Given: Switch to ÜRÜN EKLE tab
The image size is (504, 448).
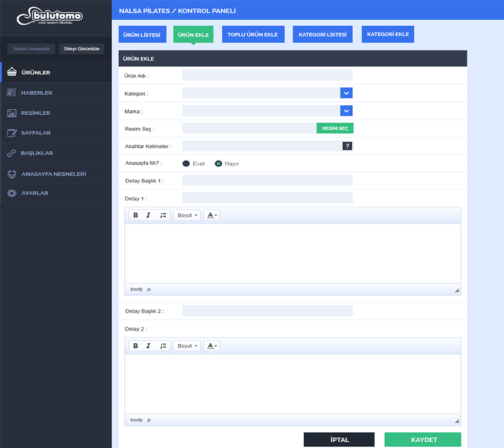Looking at the screenshot, I should click(193, 34).
